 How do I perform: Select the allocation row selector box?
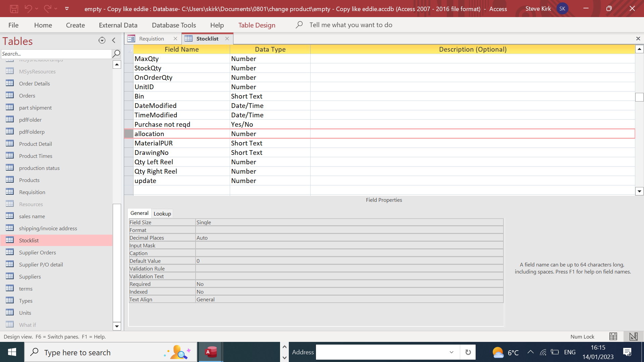129,134
